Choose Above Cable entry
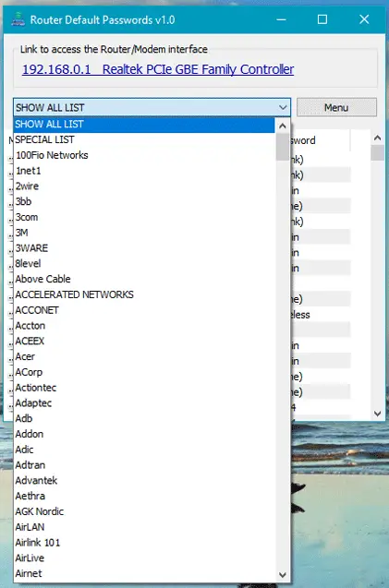 click(144, 279)
